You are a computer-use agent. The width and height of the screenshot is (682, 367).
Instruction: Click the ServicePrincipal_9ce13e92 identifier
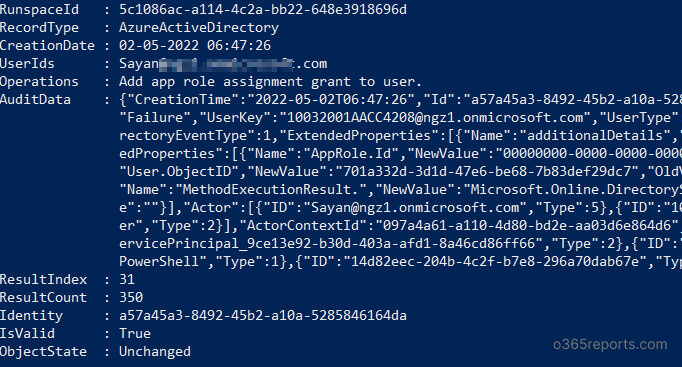tap(331, 244)
